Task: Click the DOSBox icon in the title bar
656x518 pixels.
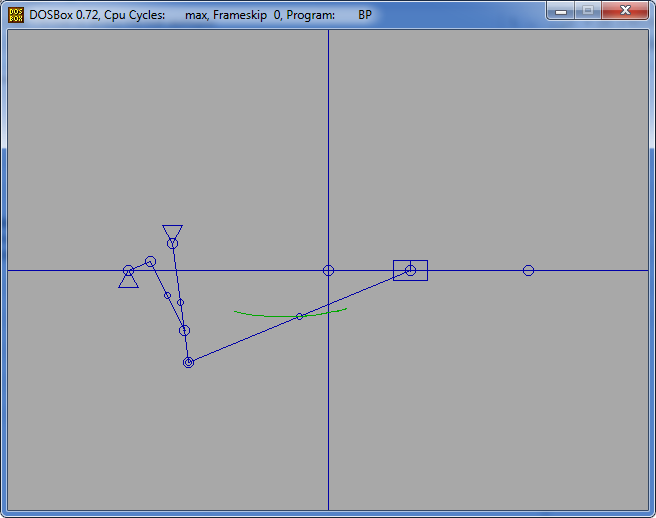Action: click(16, 15)
